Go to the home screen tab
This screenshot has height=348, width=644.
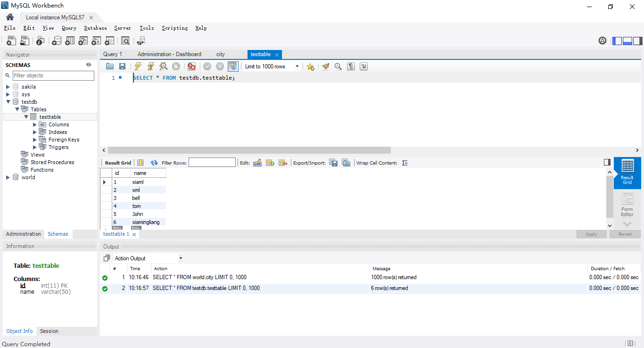pyautogui.click(x=9, y=17)
